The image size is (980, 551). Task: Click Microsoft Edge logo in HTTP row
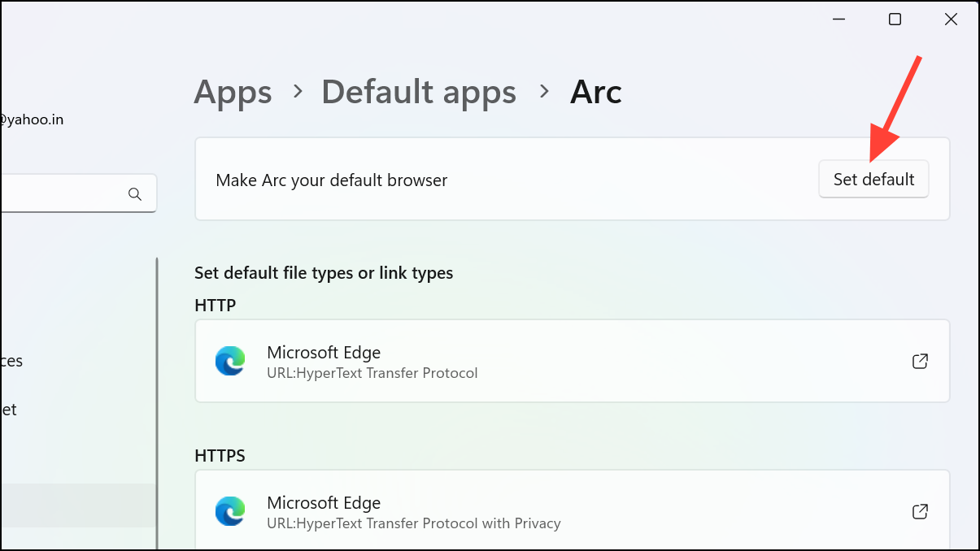(230, 361)
